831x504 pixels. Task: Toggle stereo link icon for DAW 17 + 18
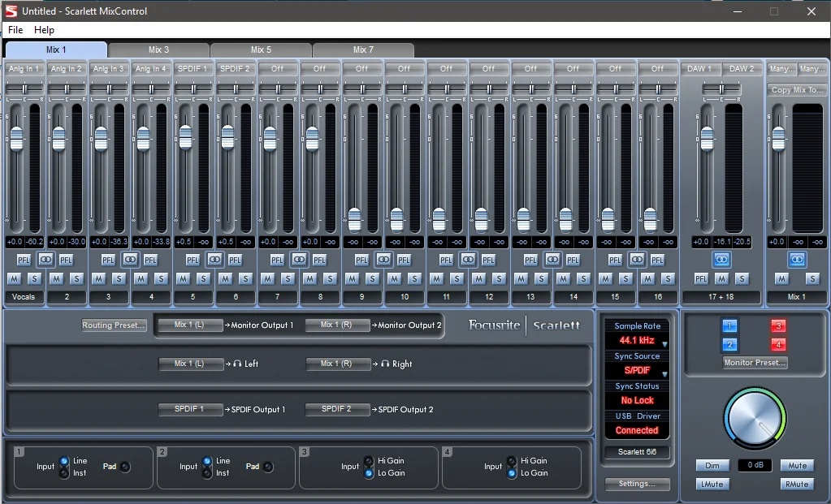pyautogui.click(x=721, y=260)
